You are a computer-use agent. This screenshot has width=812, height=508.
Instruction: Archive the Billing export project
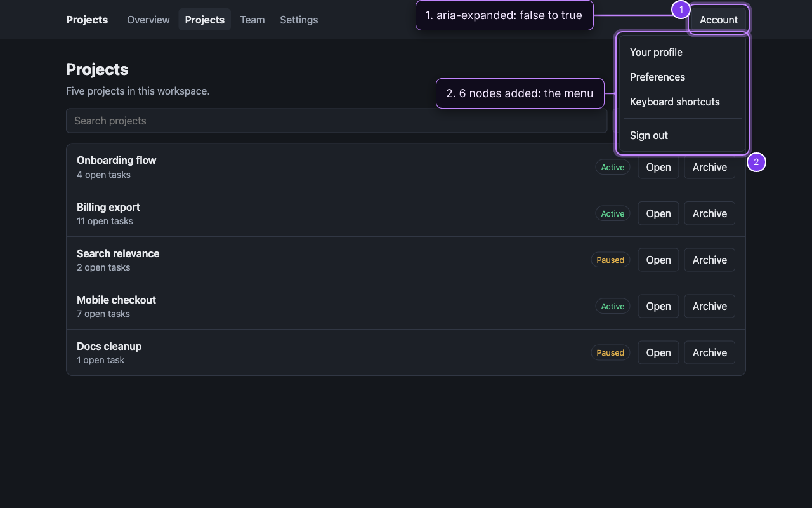coord(710,213)
